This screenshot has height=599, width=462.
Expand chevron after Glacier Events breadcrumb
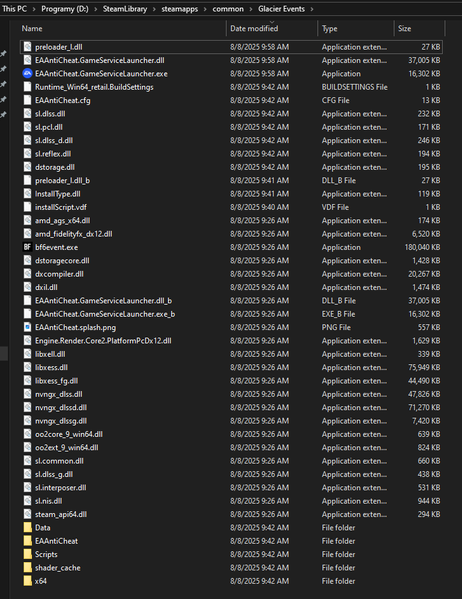[312, 9]
